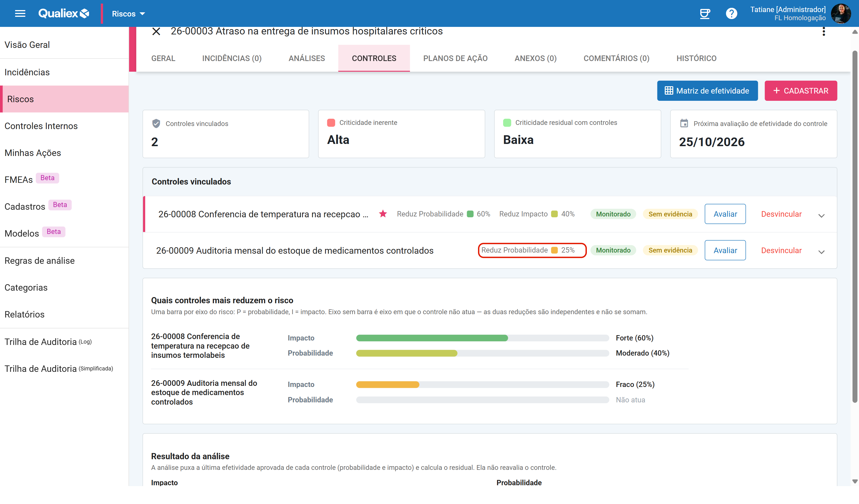Viewport: 859px width, 504px height.
Task: Click Desvincular for control 26-00008
Action: click(x=781, y=214)
